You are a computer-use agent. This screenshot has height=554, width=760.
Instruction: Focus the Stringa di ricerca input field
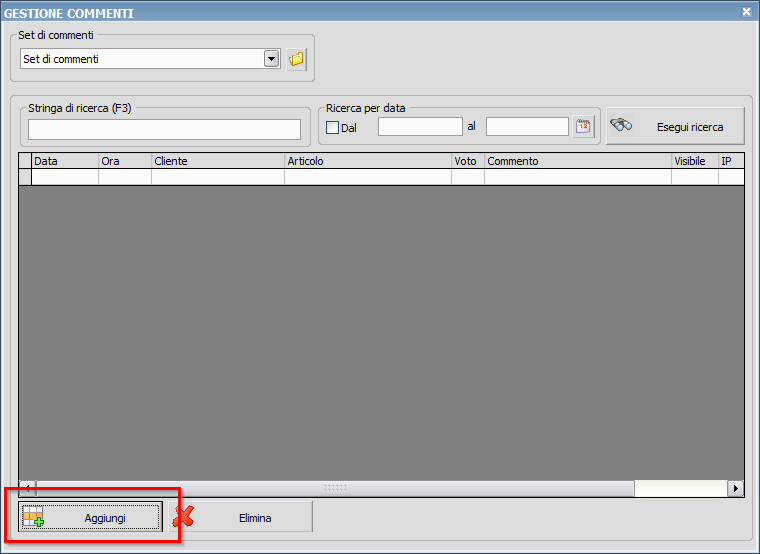click(x=164, y=129)
